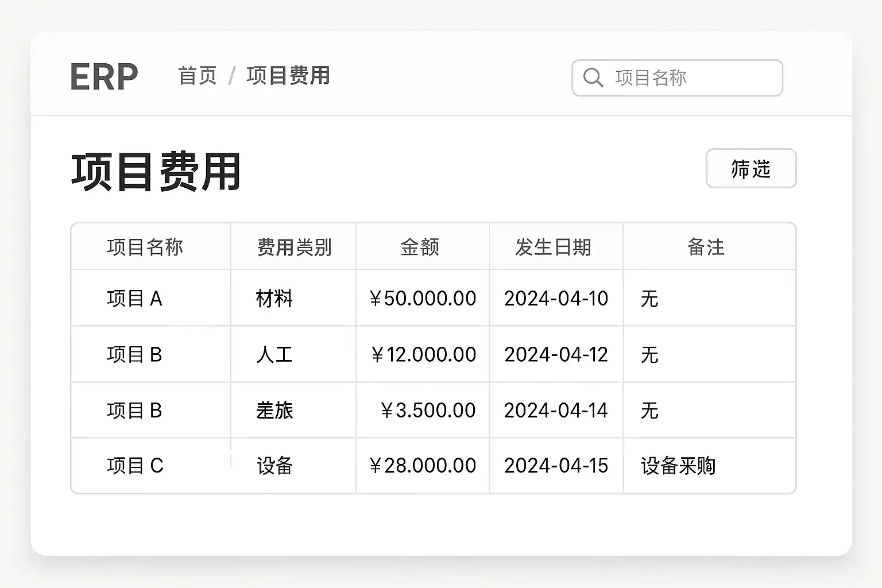Sort by the 项目名称 column header
The image size is (882, 588).
145,247
